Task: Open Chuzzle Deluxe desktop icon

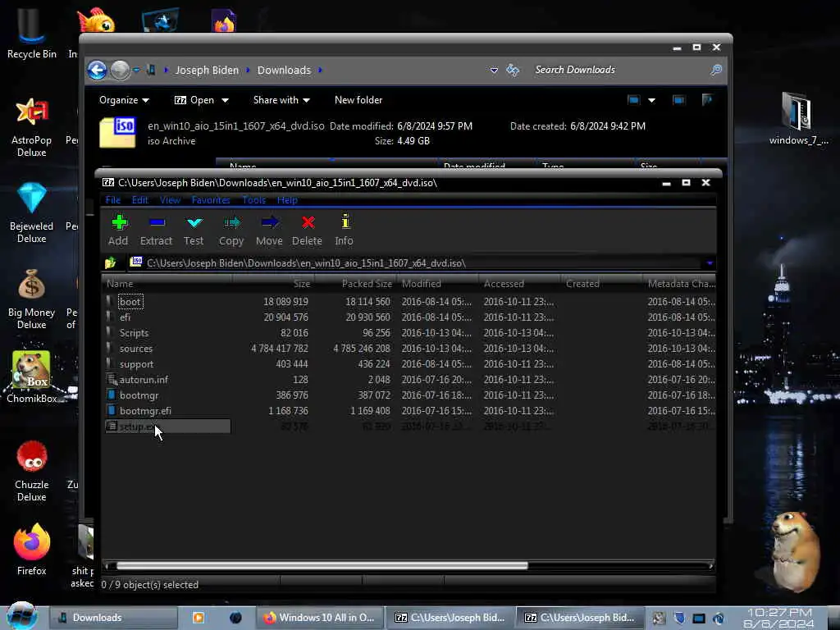Action: pyautogui.click(x=32, y=472)
